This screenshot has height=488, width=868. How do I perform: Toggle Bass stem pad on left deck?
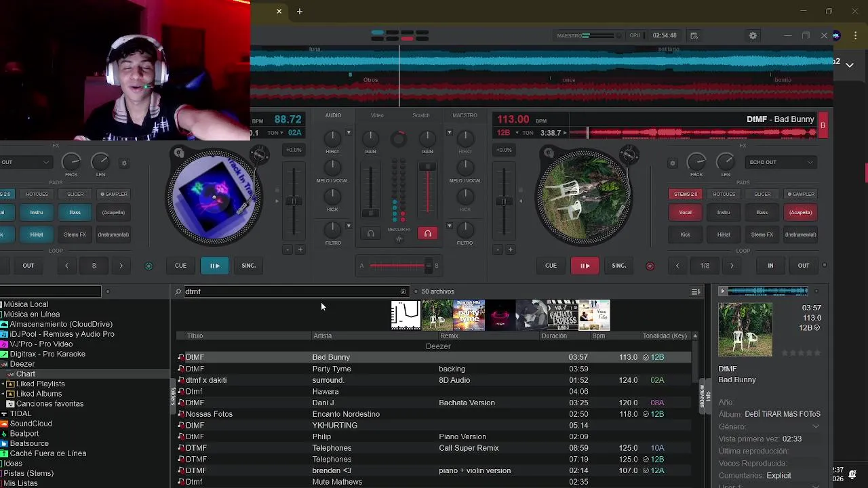75,213
